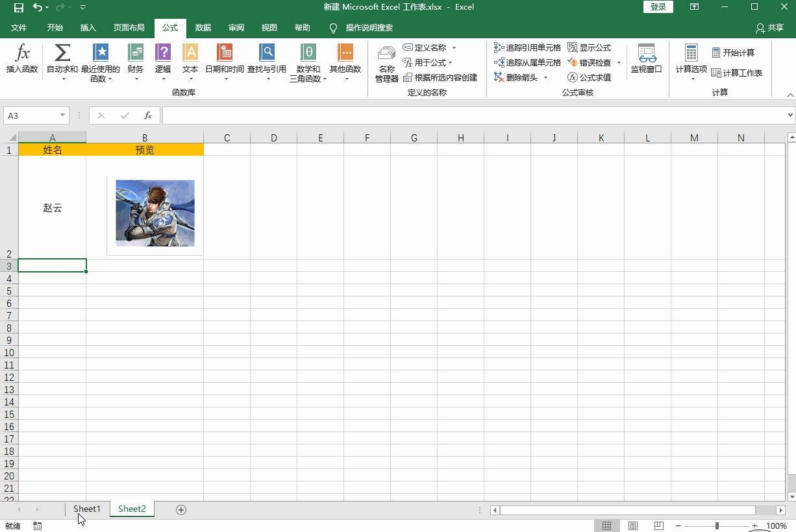Click into the formula bar input
The width and height of the screenshot is (796, 532).
point(474,115)
